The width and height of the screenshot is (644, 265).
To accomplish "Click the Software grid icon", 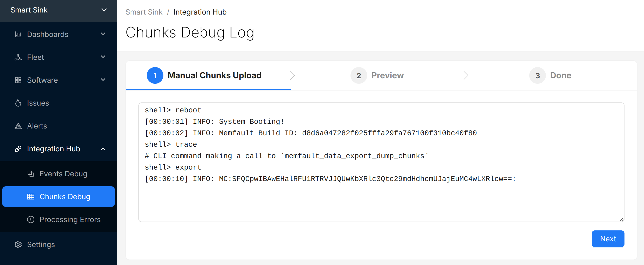I will click(18, 80).
